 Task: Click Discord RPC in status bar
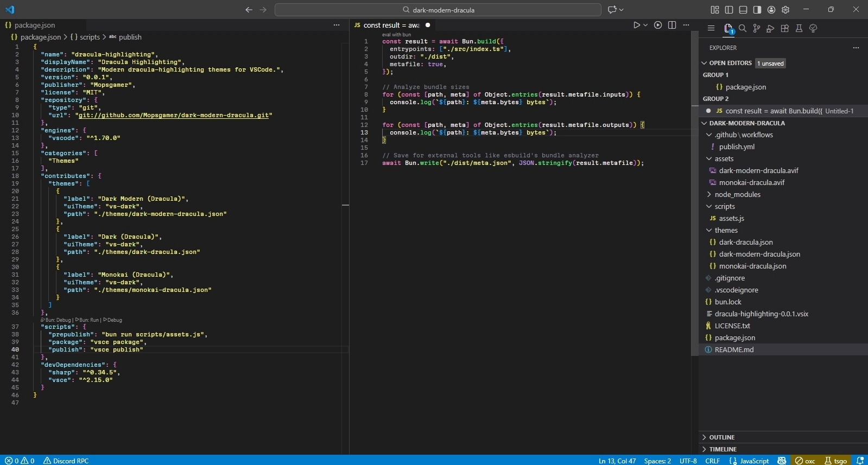coord(66,461)
